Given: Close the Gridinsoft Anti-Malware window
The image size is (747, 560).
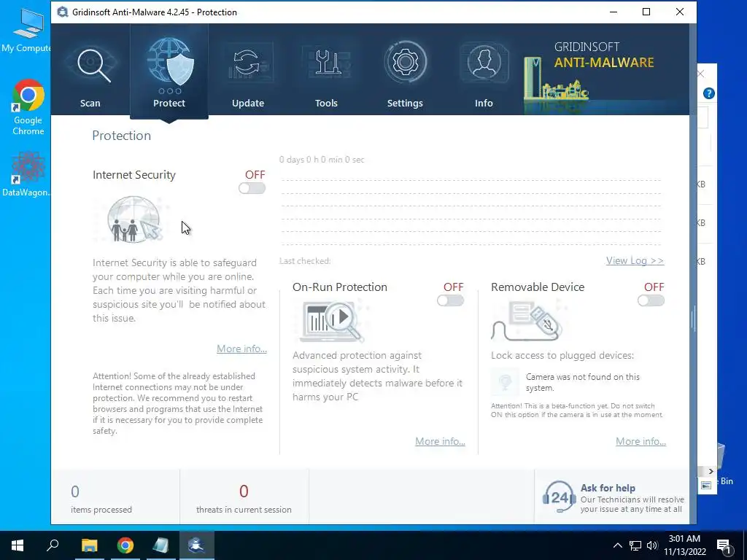Looking at the screenshot, I should [x=680, y=12].
